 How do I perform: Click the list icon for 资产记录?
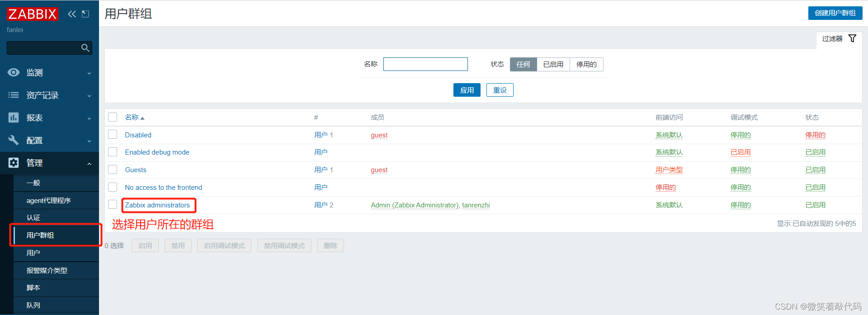pyautogui.click(x=14, y=95)
